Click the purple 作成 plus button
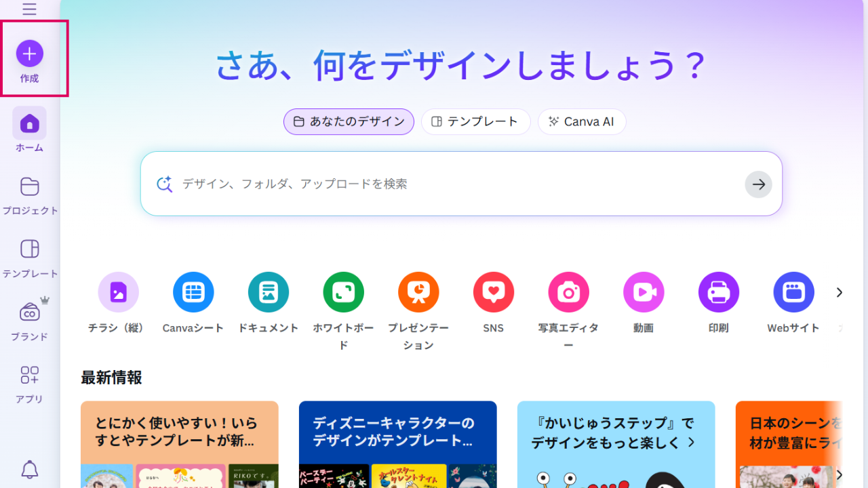868x488 pixels. click(30, 54)
